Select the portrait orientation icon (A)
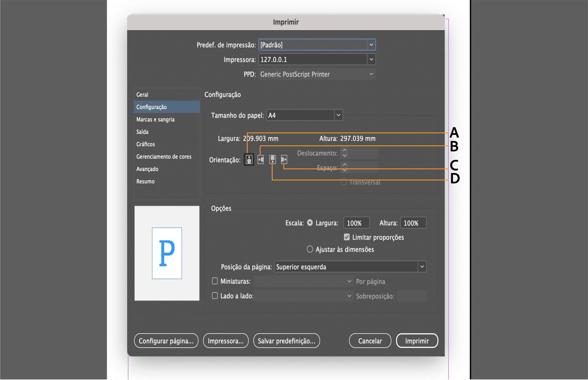Viewport: 588px width, 380px height. (249, 160)
